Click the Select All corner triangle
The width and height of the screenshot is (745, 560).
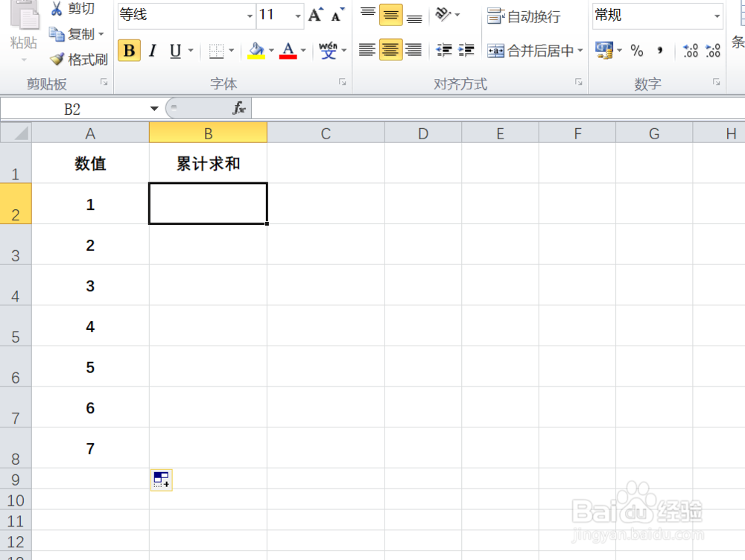click(16, 133)
